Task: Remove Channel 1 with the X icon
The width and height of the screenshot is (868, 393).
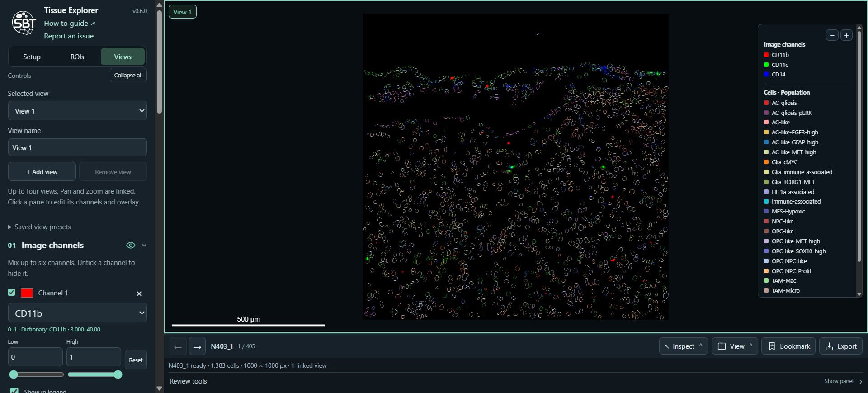Action: coord(139,294)
